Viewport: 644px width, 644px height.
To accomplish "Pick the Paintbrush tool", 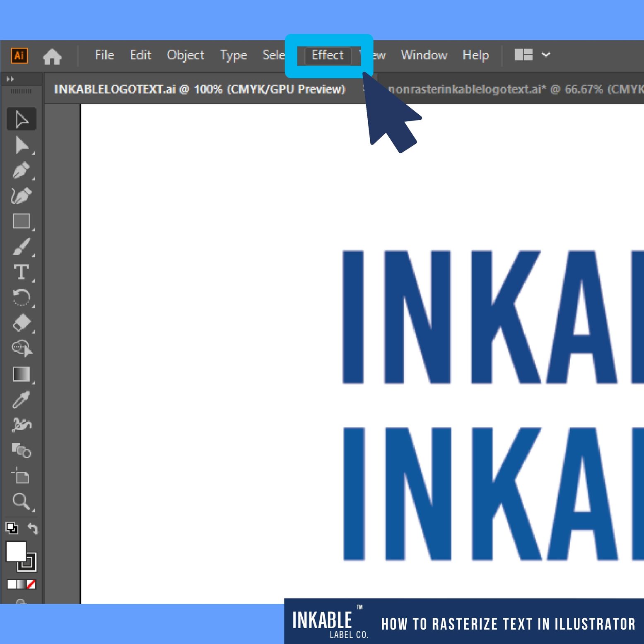I will click(x=22, y=247).
